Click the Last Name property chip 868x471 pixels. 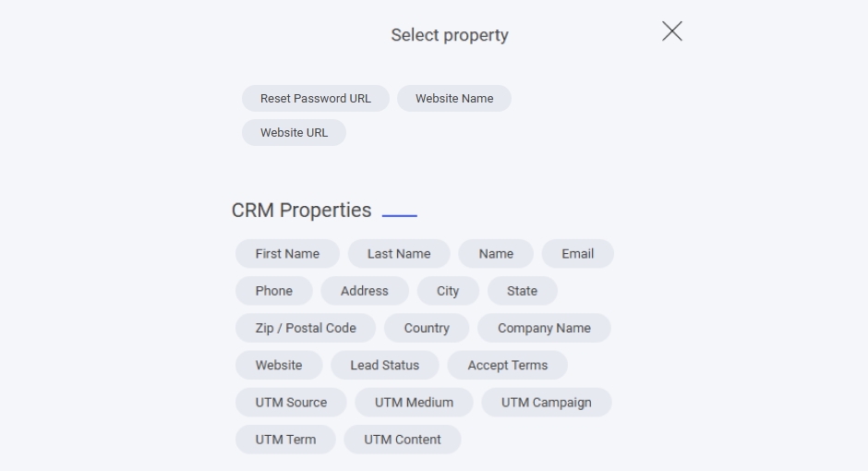398,254
